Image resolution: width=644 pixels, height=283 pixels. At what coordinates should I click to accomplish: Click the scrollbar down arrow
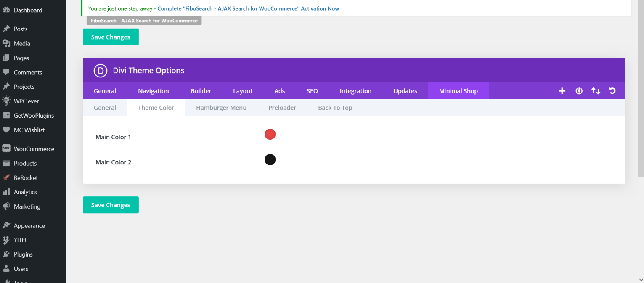point(641,279)
